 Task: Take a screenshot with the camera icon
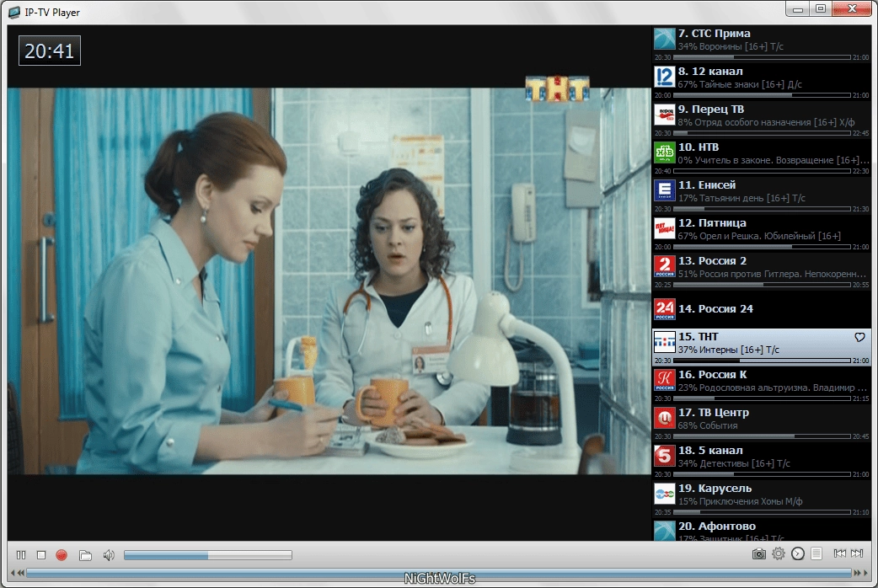point(758,553)
